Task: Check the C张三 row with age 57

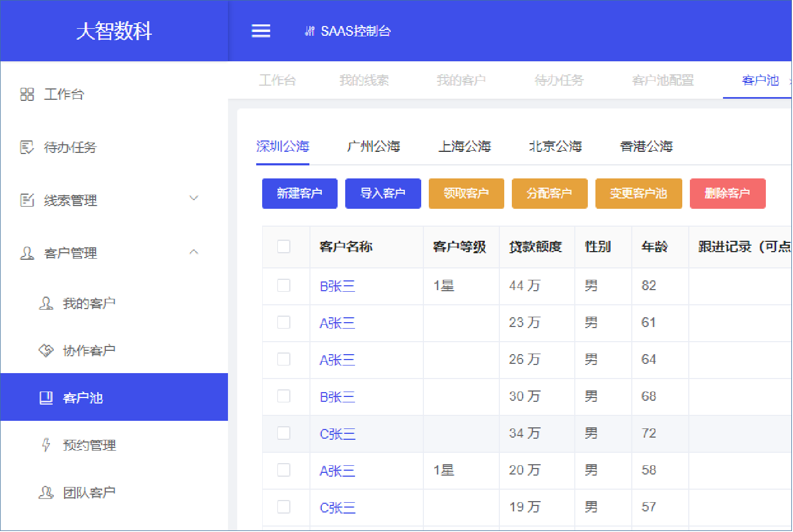Action: 284,507
